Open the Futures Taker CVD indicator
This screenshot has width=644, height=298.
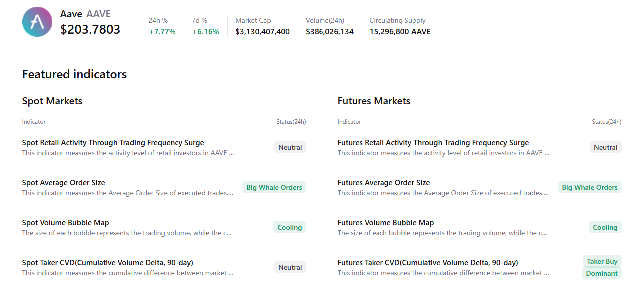[427, 262]
